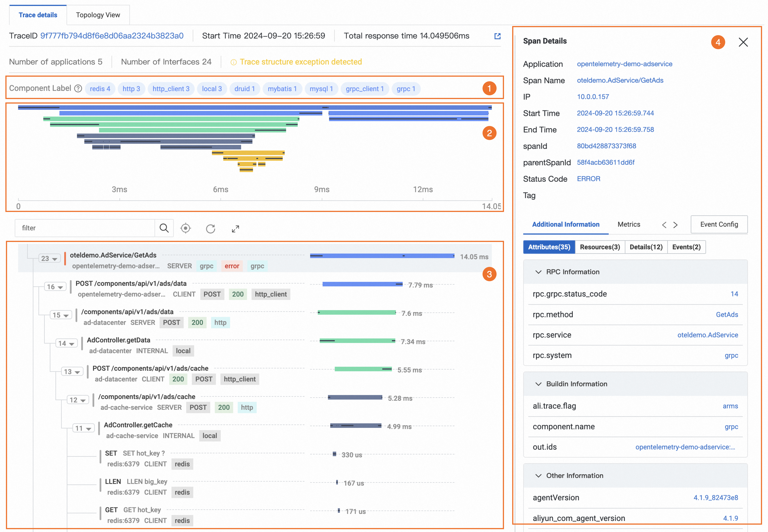
Task: Filter by redis 4 component label
Action: 100,89
